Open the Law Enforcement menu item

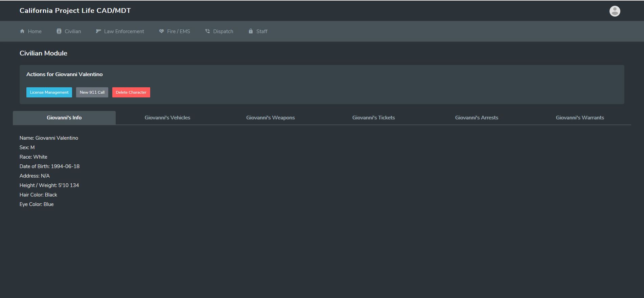click(x=120, y=31)
